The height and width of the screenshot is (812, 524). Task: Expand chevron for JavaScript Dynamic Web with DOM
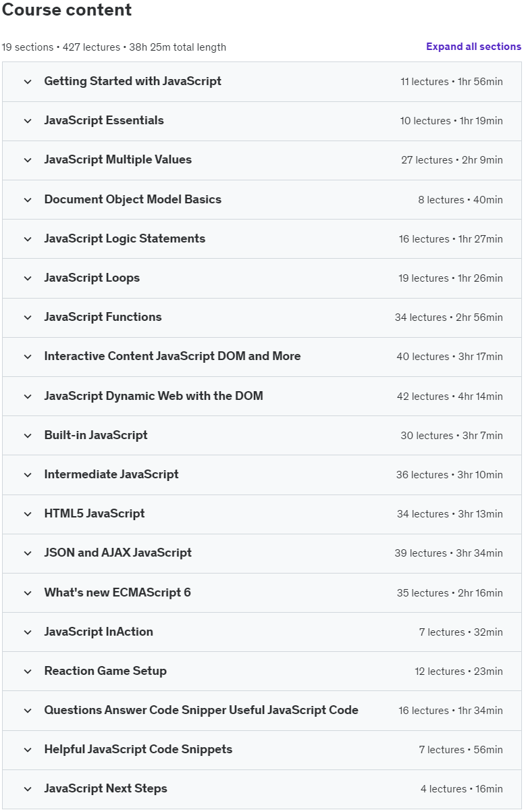coord(28,397)
